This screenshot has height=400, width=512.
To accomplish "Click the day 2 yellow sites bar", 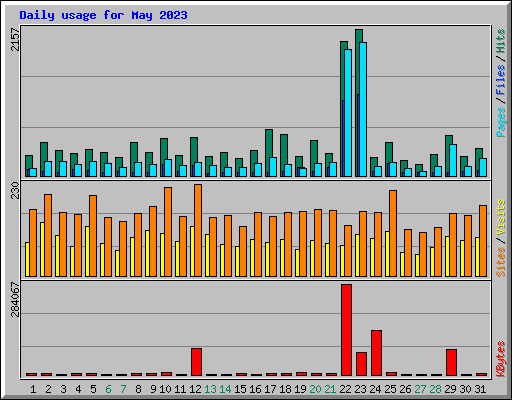I will (x=42, y=249).
